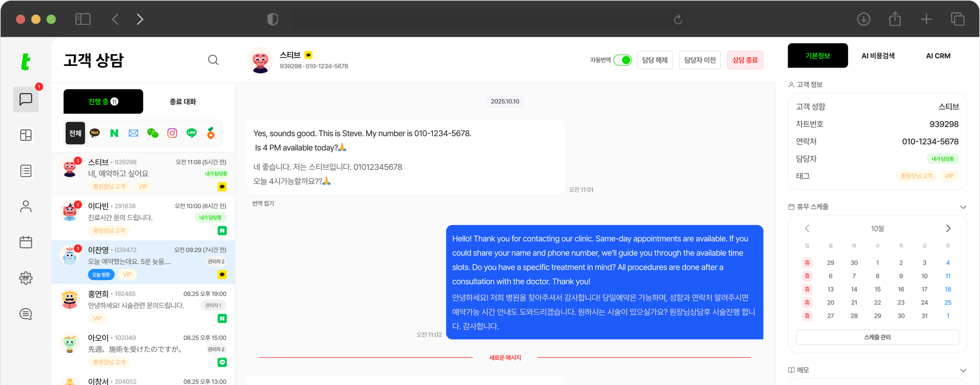The height and width of the screenshot is (385, 980).
Task: Click the 담당자 이전 button
Action: [700, 60]
